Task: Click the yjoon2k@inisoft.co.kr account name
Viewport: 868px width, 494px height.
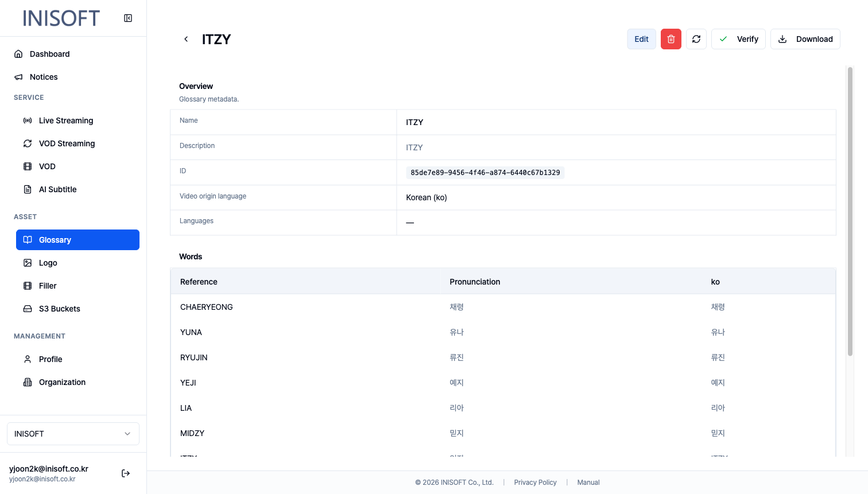Action: (49, 469)
